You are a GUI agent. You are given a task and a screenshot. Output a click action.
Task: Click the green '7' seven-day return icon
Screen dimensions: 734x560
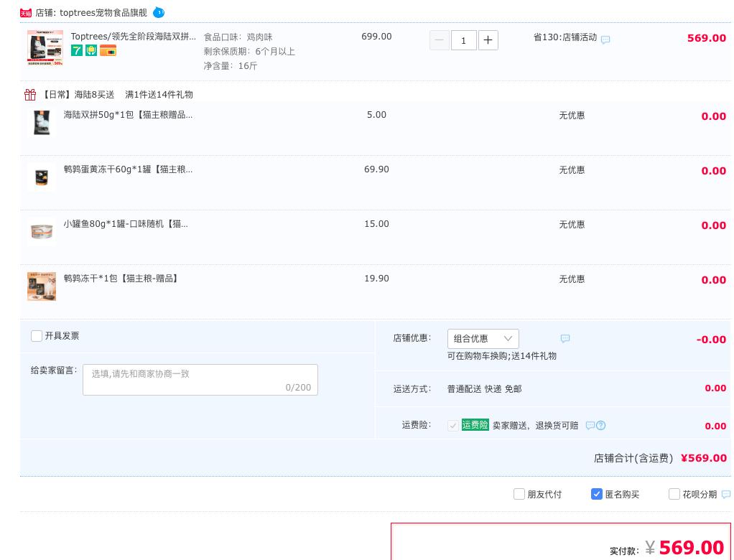[x=77, y=50]
